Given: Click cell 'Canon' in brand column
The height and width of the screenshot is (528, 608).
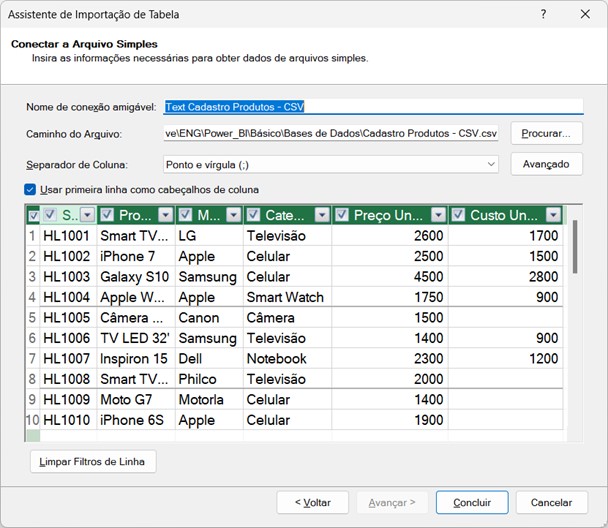Looking at the screenshot, I should [209, 318].
